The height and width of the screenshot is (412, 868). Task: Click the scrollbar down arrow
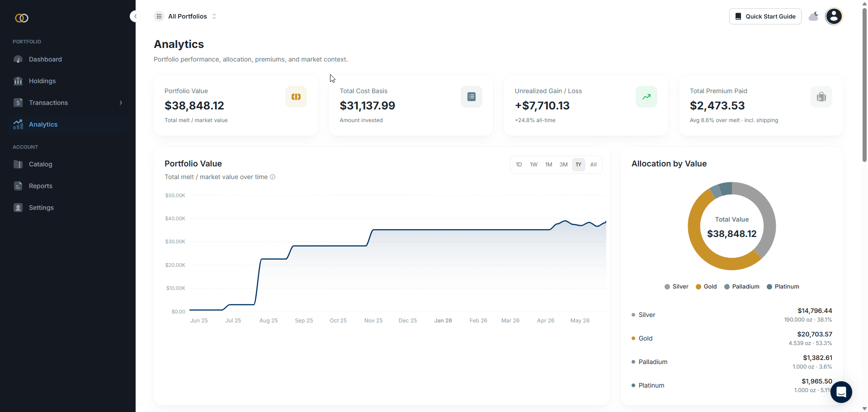coord(864,409)
